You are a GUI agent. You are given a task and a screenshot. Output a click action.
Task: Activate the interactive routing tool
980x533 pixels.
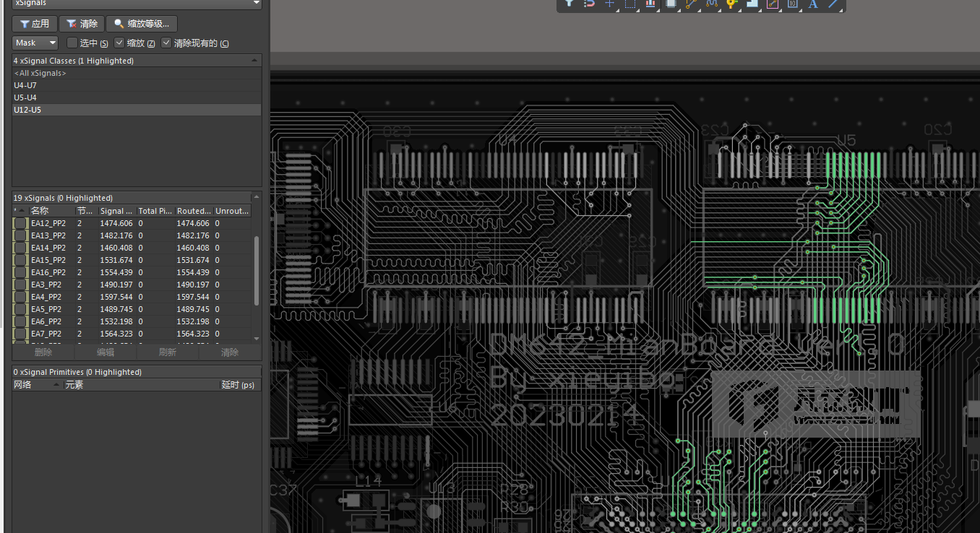click(691, 4)
